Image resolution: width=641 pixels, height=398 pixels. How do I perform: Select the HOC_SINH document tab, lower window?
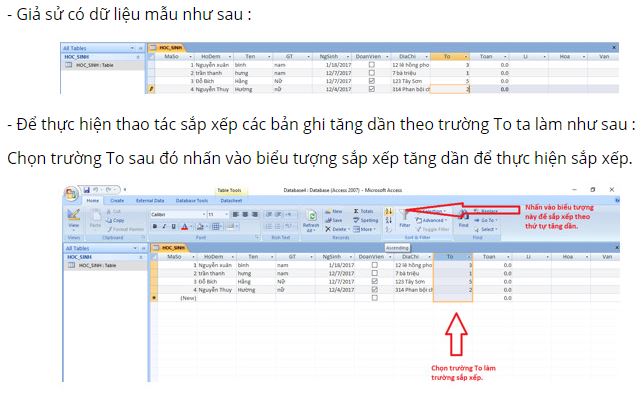[170, 248]
